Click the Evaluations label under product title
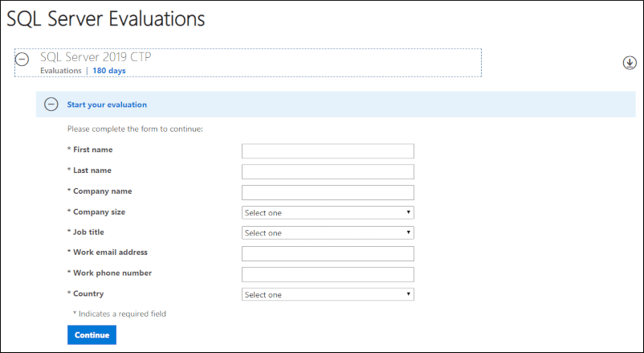 point(61,71)
